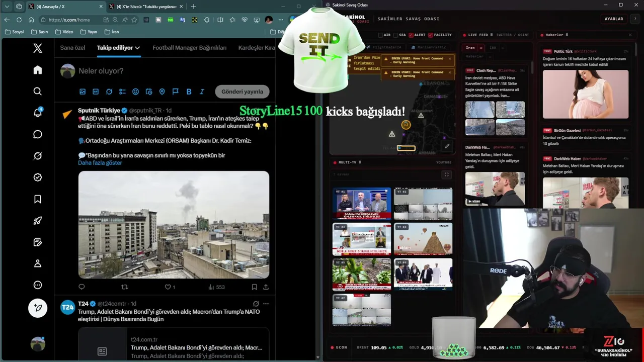Open Sputnik Türkiye profile link
Viewport: 644px width, 362px height.
click(x=99, y=110)
